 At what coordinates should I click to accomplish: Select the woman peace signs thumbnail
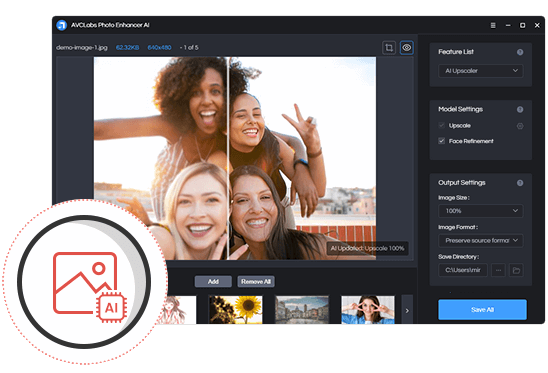pyautogui.click(x=368, y=310)
